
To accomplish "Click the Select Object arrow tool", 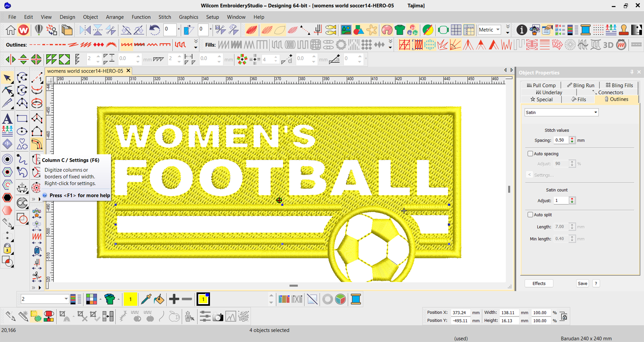I will point(7,78).
